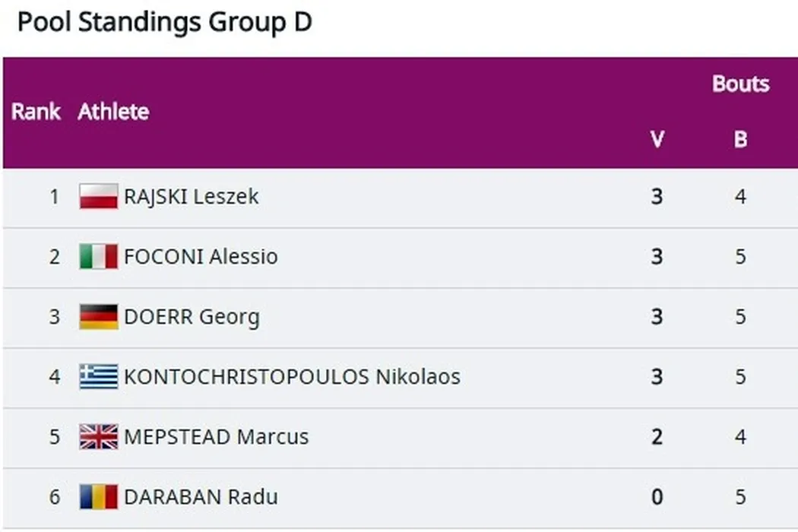Select DOERR Georg athlete name
The image size is (798, 532).
pos(192,317)
